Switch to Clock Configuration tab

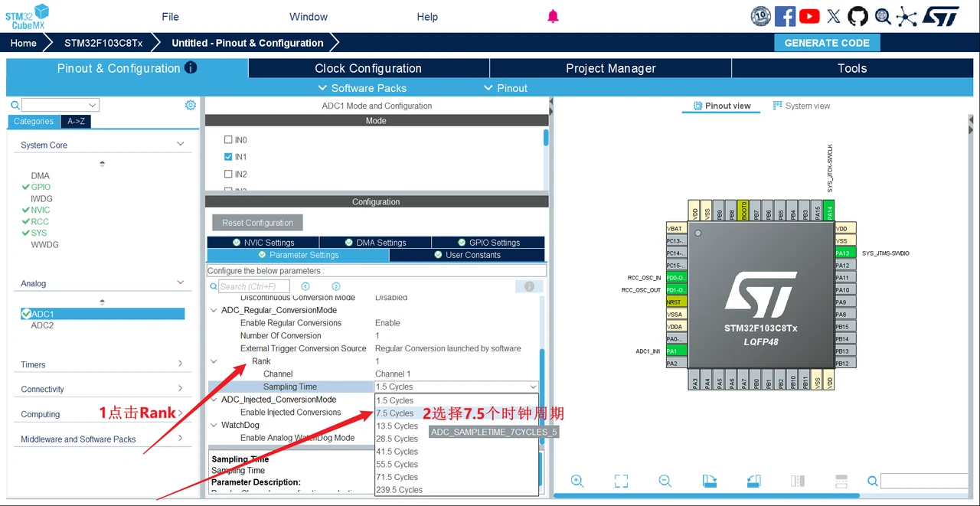[x=368, y=68]
